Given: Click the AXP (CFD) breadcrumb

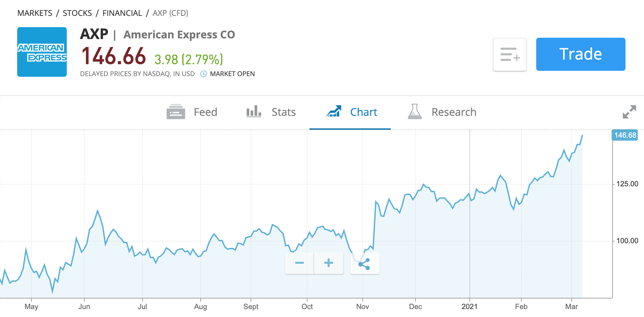Looking at the screenshot, I should click(x=170, y=13).
